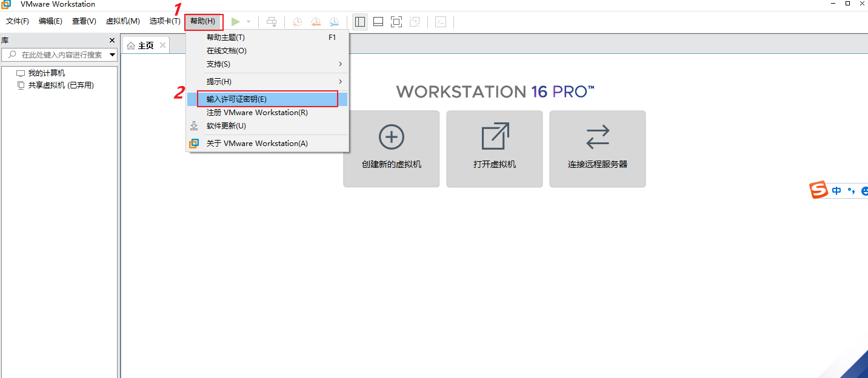Open 关于 VMware Workstation(A) entry
The height and width of the screenshot is (378, 868).
click(267, 144)
